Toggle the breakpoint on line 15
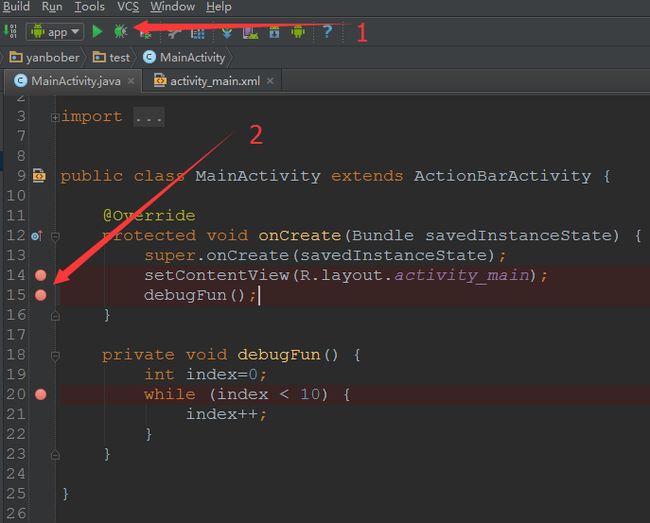This screenshot has height=523, width=650. click(x=41, y=295)
